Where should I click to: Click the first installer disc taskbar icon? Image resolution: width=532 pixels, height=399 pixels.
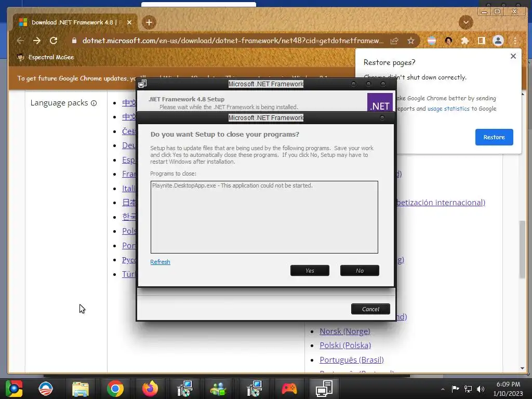(185, 389)
